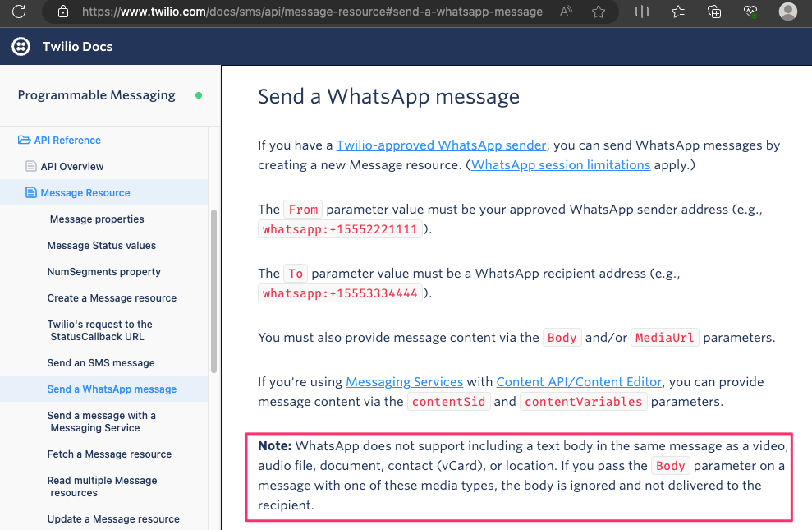Open browser essentials heart-pulse icon
812x530 pixels.
(x=750, y=12)
